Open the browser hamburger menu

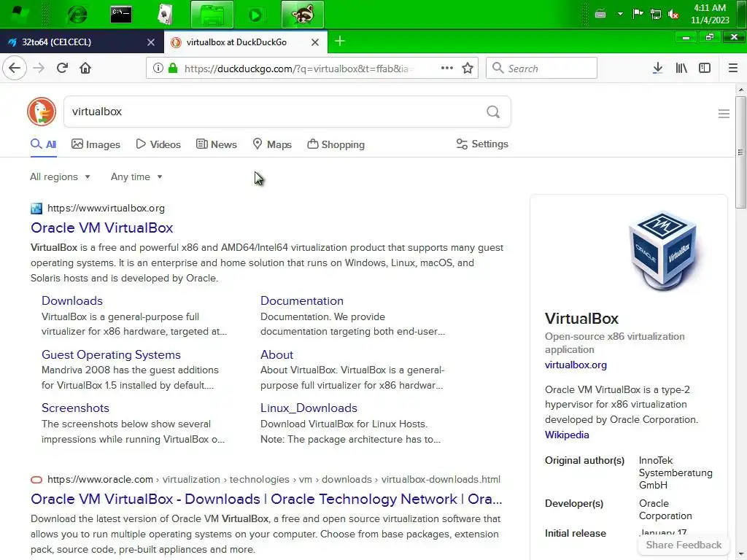(733, 68)
